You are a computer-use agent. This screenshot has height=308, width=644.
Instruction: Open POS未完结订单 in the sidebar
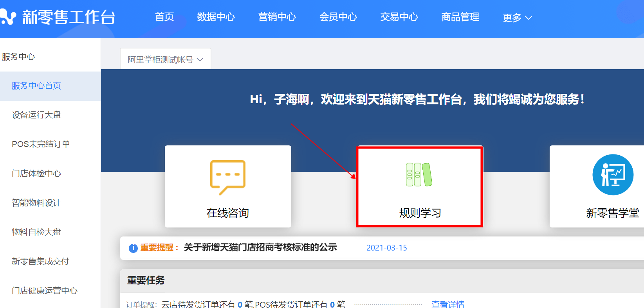click(x=41, y=144)
